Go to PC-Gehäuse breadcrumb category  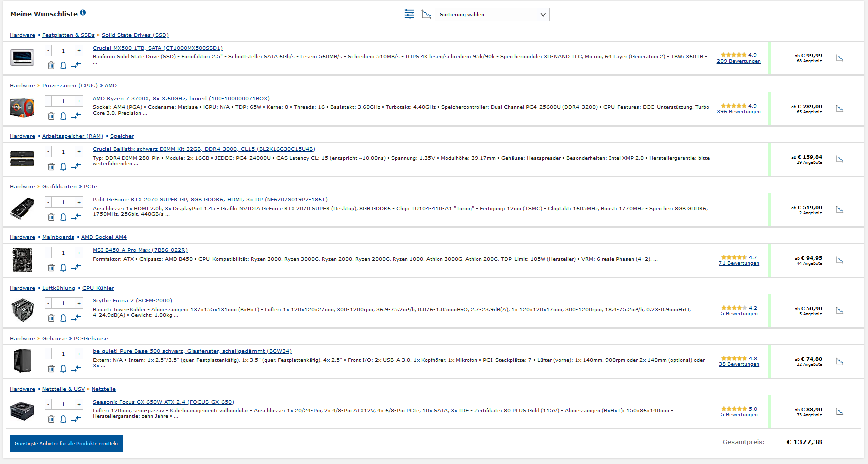(91, 339)
